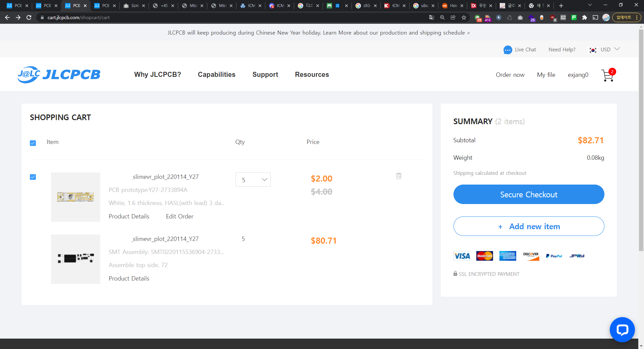Open the browser profile avatar
The height and width of the screenshot is (349, 644).
click(606, 17)
